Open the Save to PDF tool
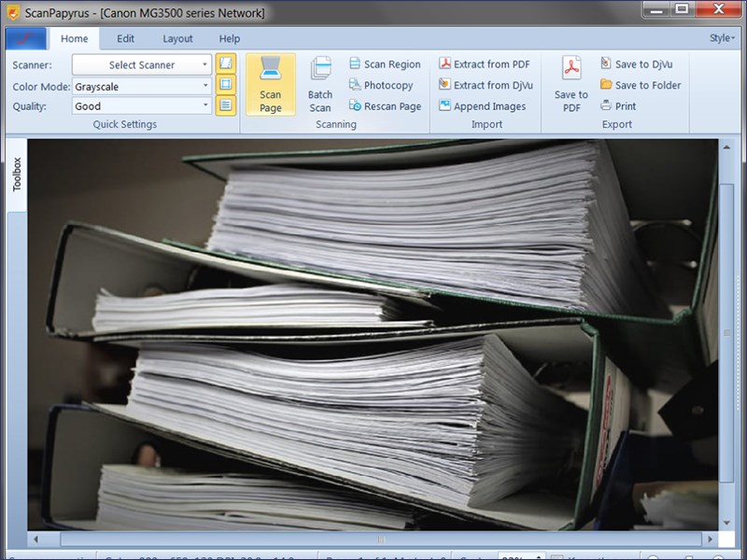The image size is (747, 560). 570,84
